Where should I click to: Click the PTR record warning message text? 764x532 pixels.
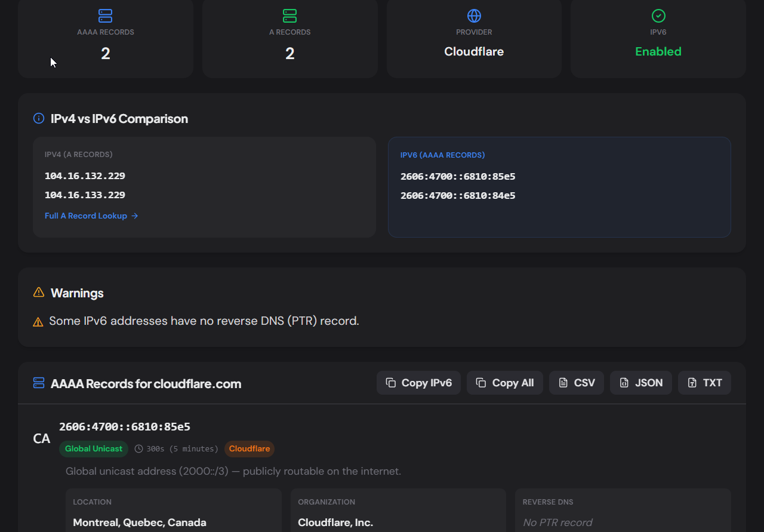coord(204,321)
